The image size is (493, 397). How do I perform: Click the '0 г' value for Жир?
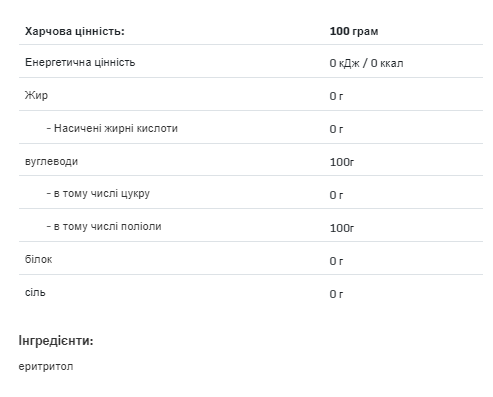[x=336, y=96]
